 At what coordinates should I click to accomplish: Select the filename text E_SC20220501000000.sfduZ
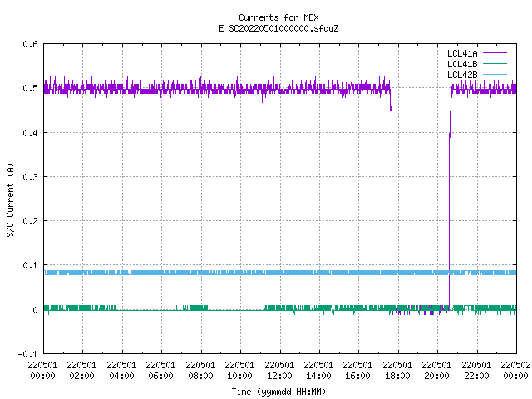pyautogui.click(x=278, y=28)
